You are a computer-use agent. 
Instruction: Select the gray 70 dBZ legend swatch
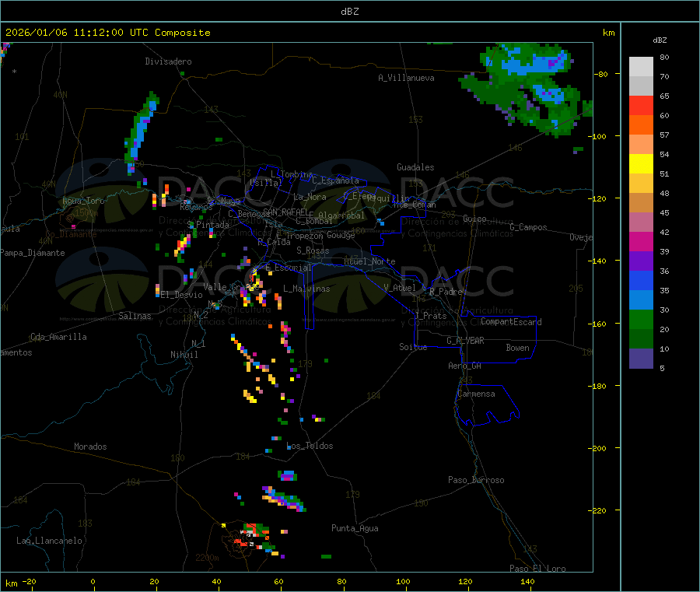[x=641, y=86]
